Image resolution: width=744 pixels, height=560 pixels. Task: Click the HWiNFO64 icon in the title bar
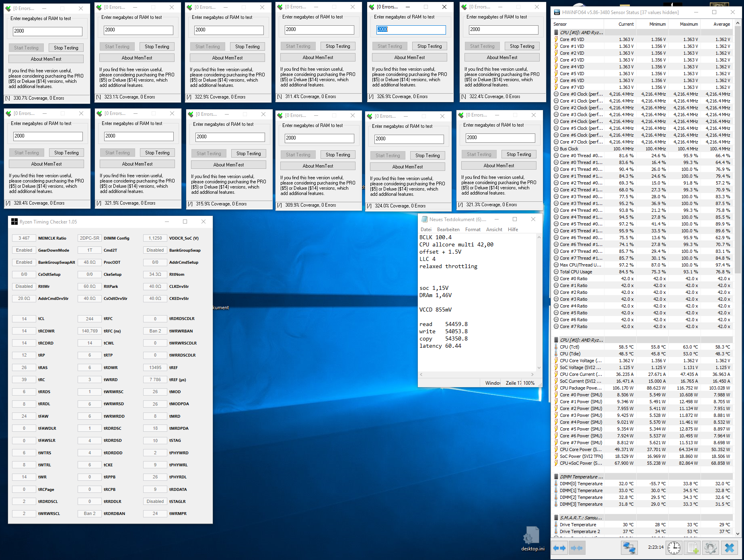pyautogui.click(x=557, y=12)
